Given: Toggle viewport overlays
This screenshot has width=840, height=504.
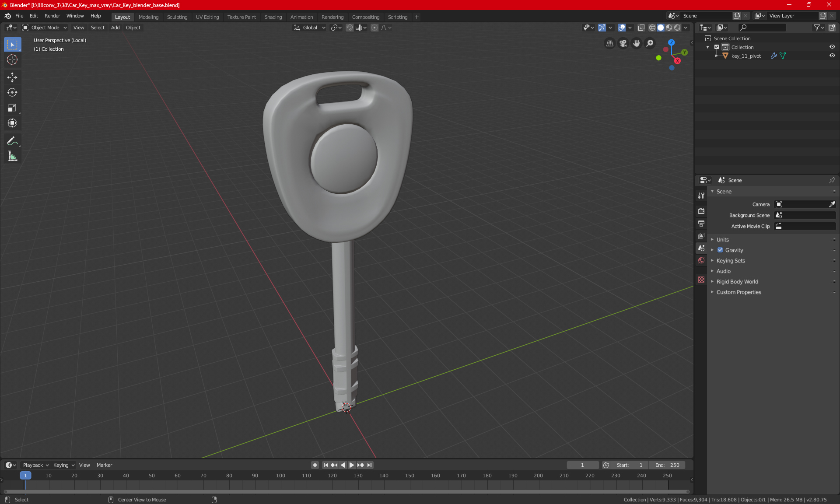Looking at the screenshot, I should coord(622,28).
